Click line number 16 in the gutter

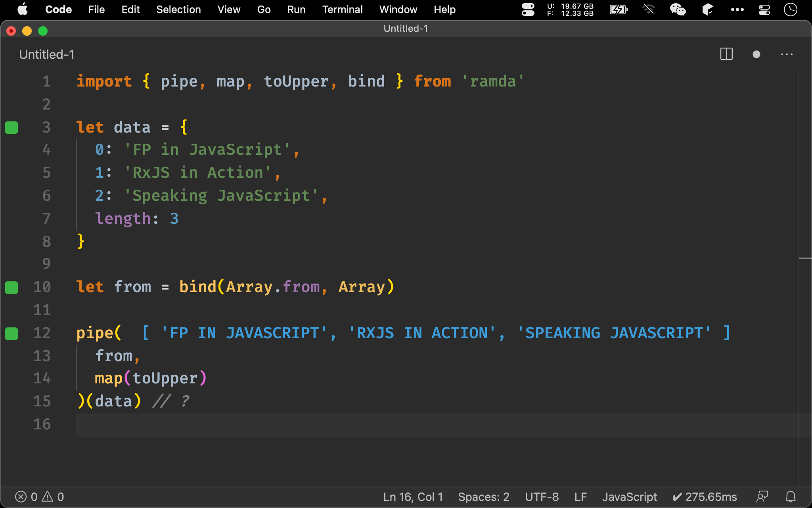click(x=42, y=424)
